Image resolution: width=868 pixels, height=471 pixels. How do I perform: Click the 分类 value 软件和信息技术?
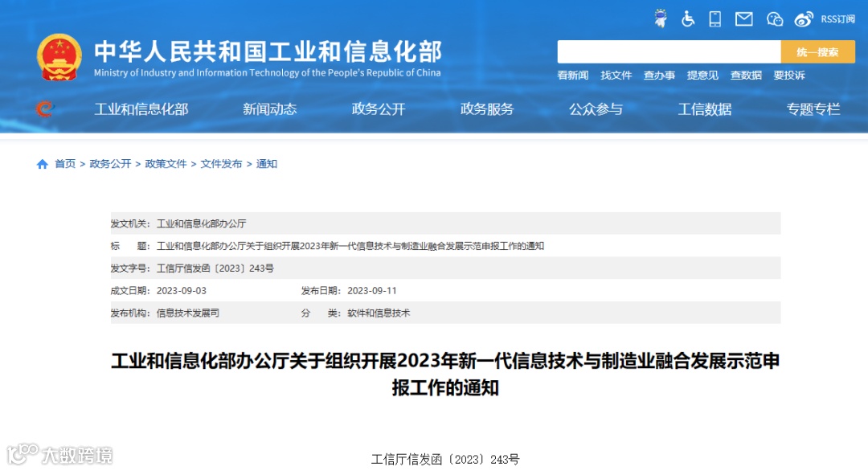click(379, 313)
